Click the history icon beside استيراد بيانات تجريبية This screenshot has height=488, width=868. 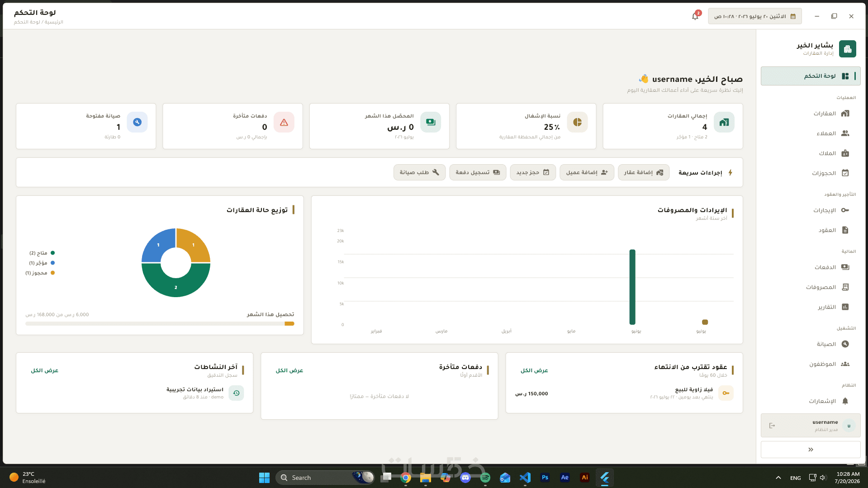pos(236,393)
